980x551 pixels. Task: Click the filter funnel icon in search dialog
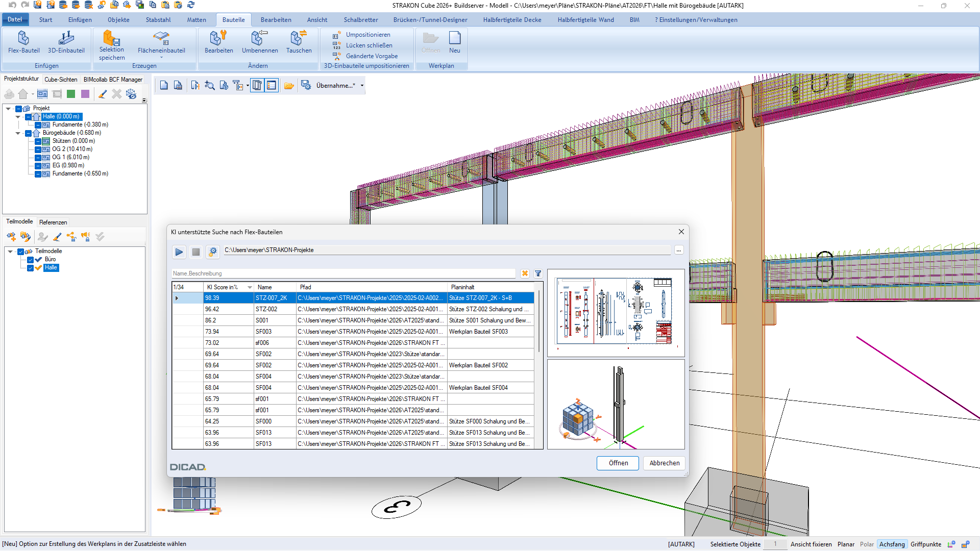pyautogui.click(x=538, y=273)
